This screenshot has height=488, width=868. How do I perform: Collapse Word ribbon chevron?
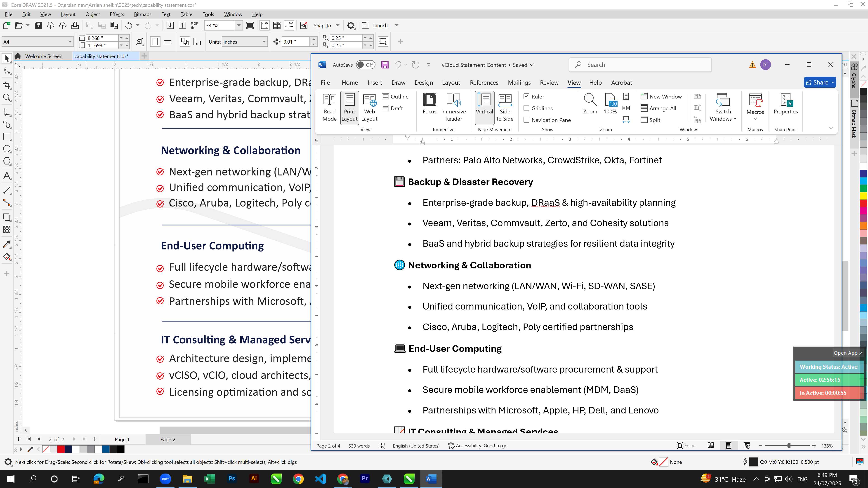(x=831, y=128)
